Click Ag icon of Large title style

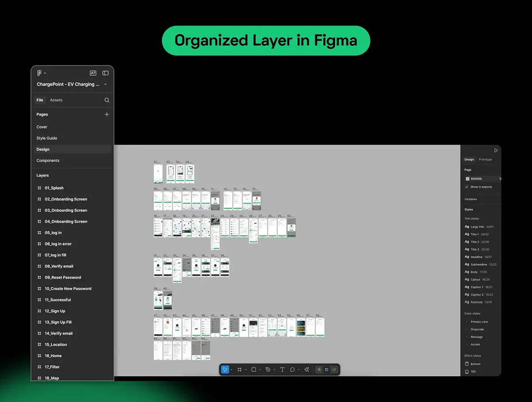tap(467, 226)
